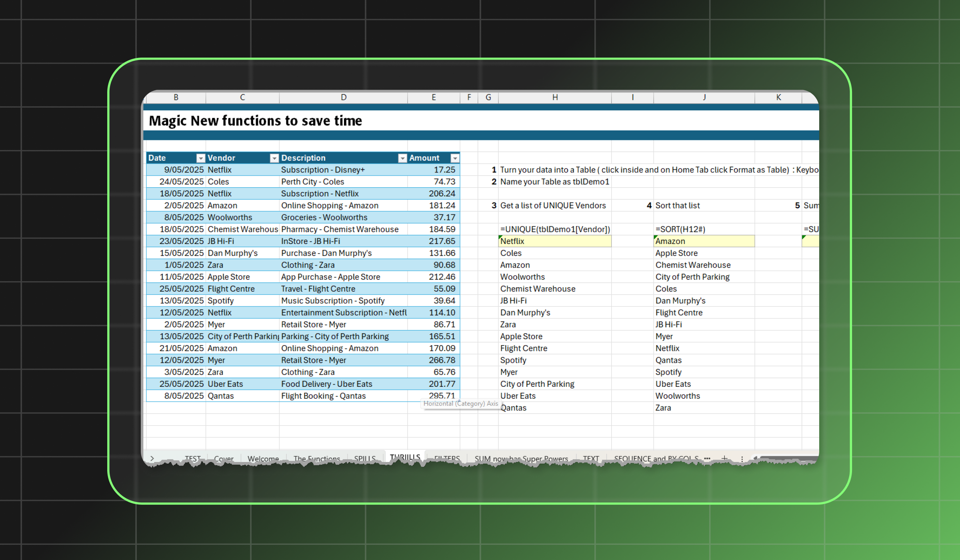Image resolution: width=960 pixels, height=560 pixels.
Task: Click the date 21/05/2025
Action: coord(176,348)
